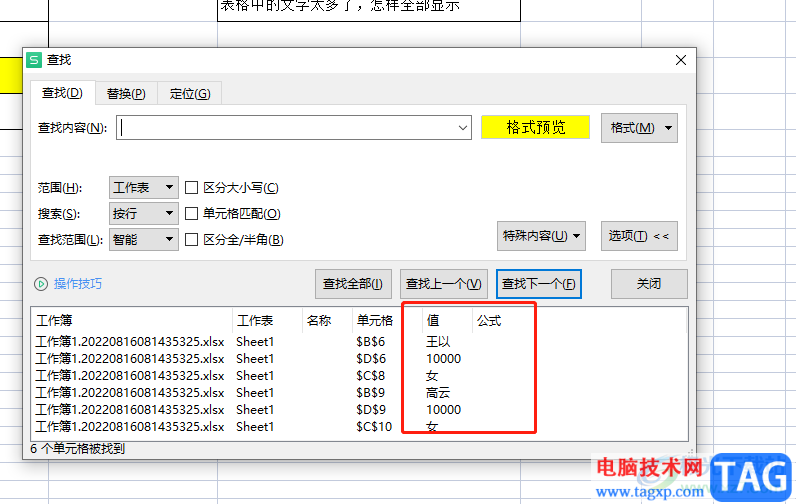Click the yellow 格式预览 swatch
The height and width of the screenshot is (504, 796).
pos(536,127)
